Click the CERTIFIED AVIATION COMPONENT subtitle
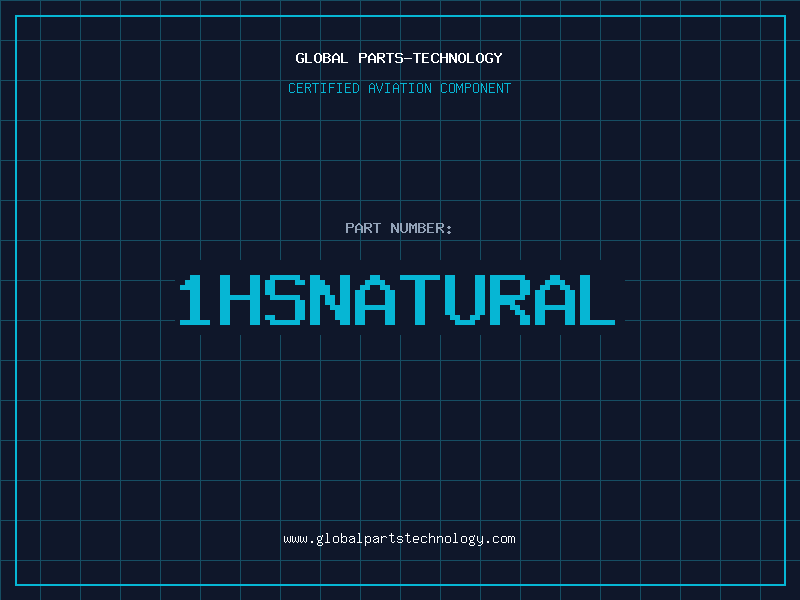 399,88
